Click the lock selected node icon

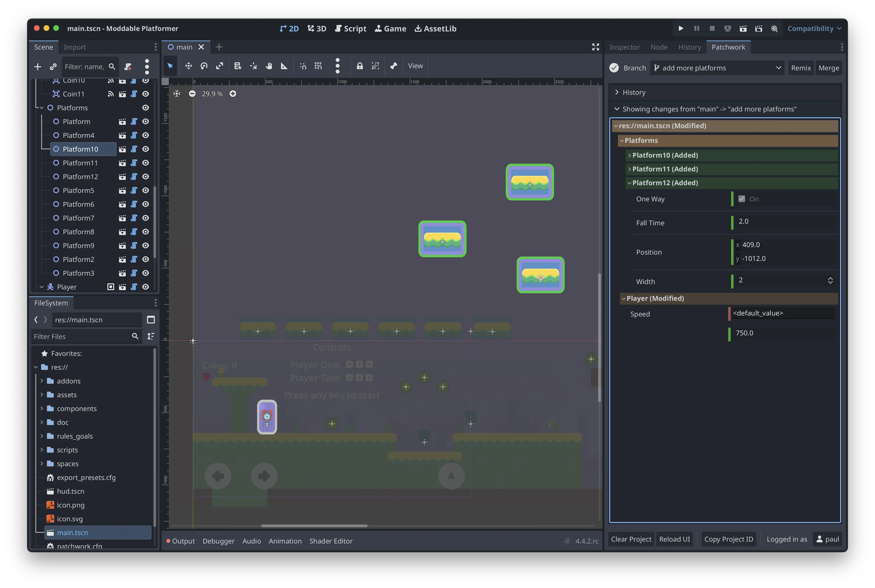tap(360, 66)
